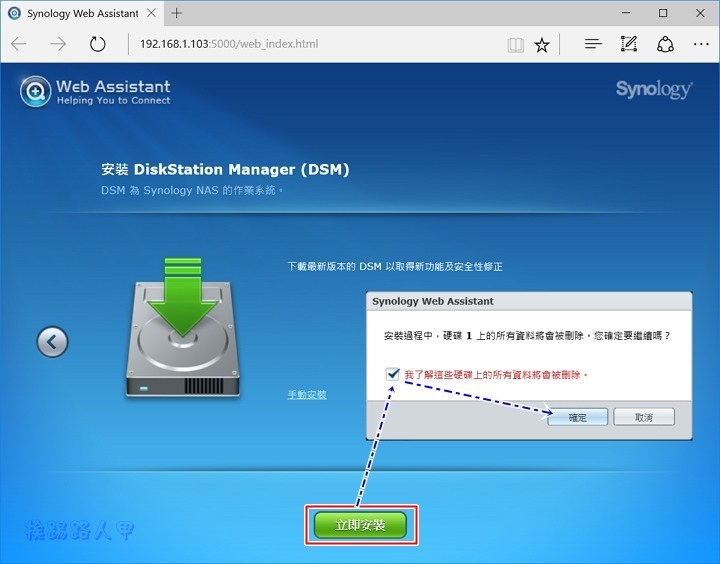This screenshot has width=720, height=564.
Task: Click the browser Back arrow
Action: click(19, 45)
